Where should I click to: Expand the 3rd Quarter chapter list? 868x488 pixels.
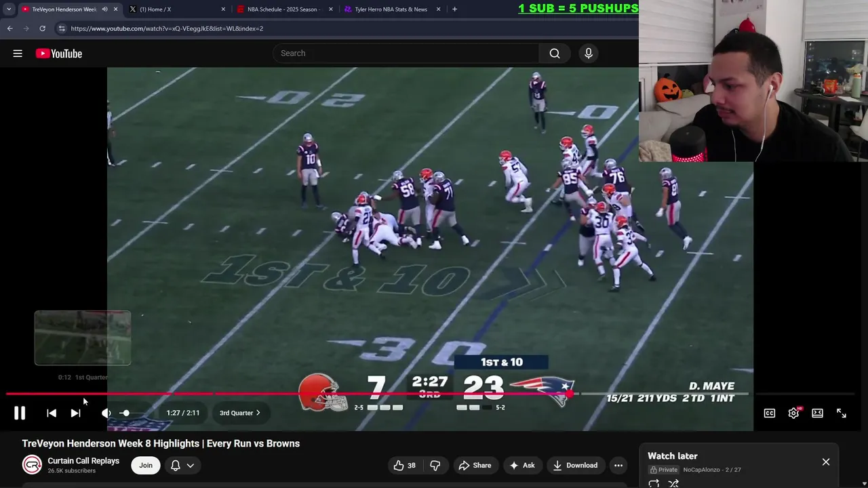(x=240, y=413)
